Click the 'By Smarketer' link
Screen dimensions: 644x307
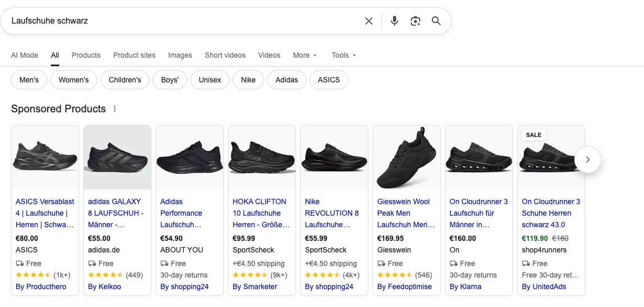[255, 287]
